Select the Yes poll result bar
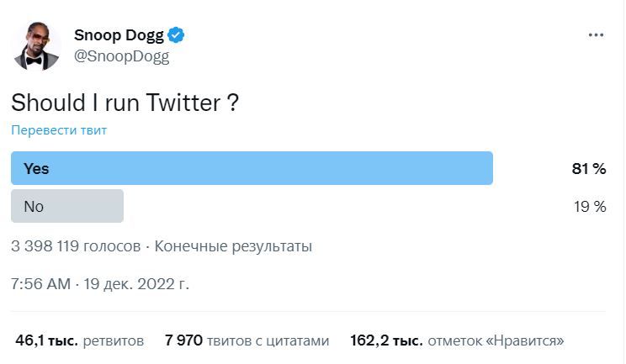626x364 pixels. coord(252,168)
